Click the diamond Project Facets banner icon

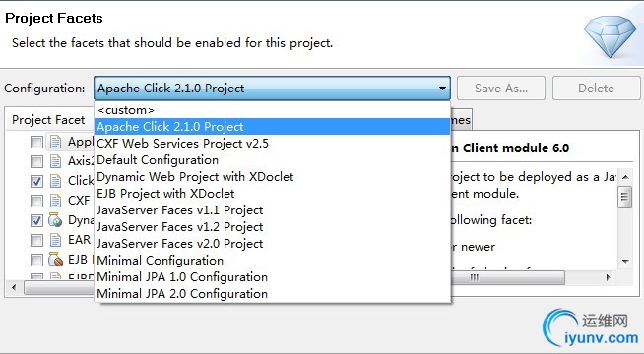pyautogui.click(x=611, y=35)
